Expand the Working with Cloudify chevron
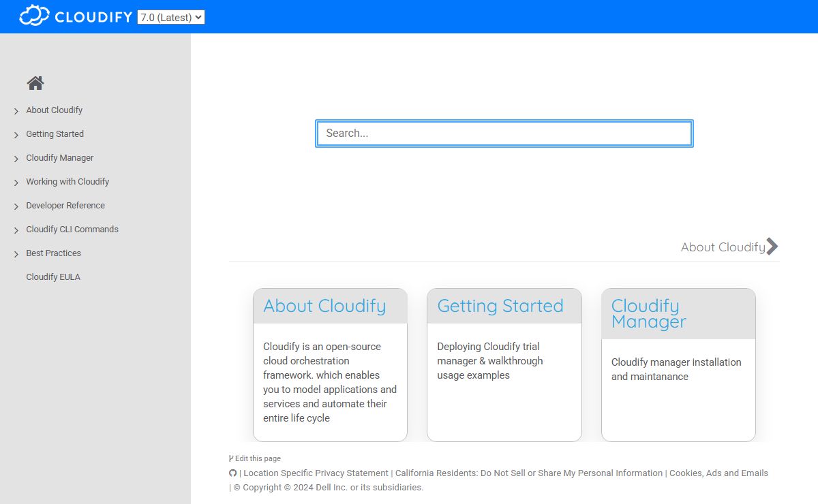Image resolution: width=818 pixels, height=504 pixels. [x=16, y=183]
